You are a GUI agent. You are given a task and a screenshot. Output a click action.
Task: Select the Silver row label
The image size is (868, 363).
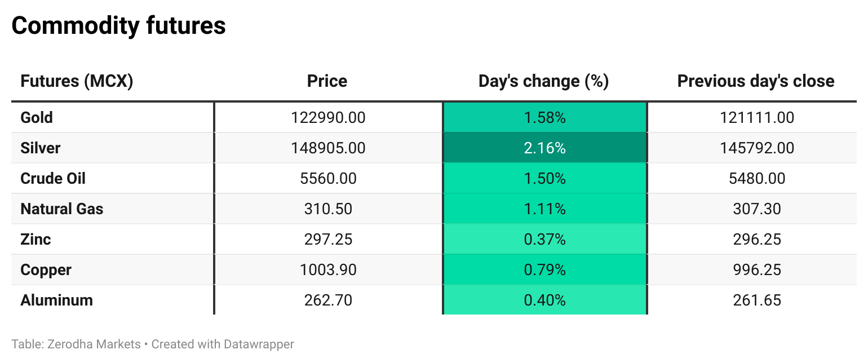[x=40, y=148]
